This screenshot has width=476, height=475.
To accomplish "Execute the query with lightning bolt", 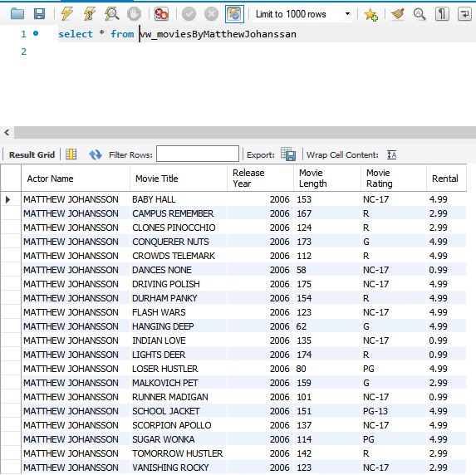I will point(66,13).
